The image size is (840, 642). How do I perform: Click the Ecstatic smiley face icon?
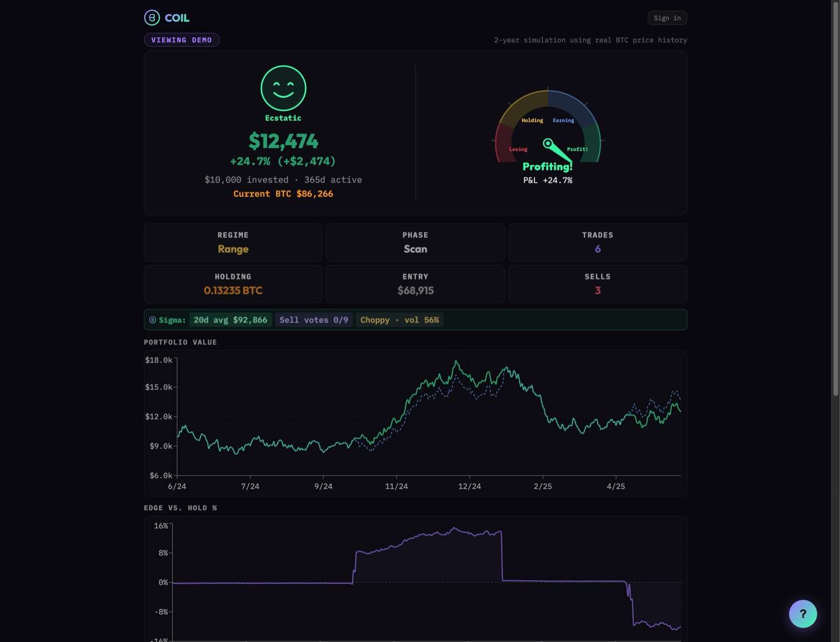tap(283, 88)
